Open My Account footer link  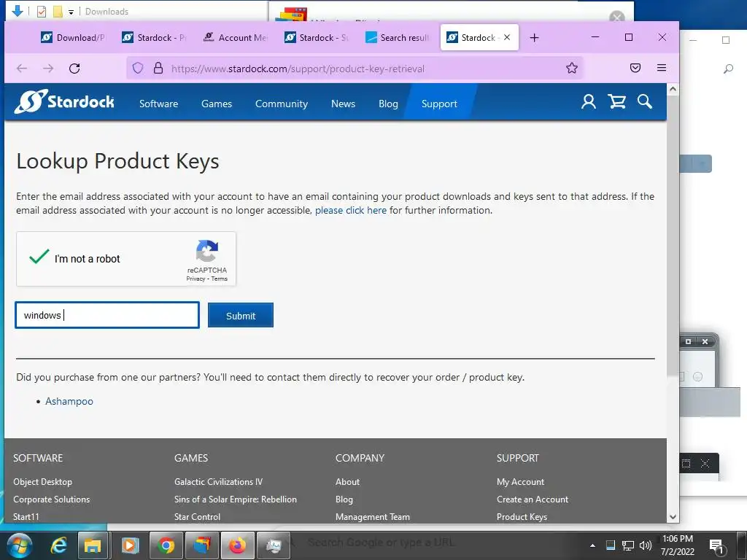click(x=520, y=482)
